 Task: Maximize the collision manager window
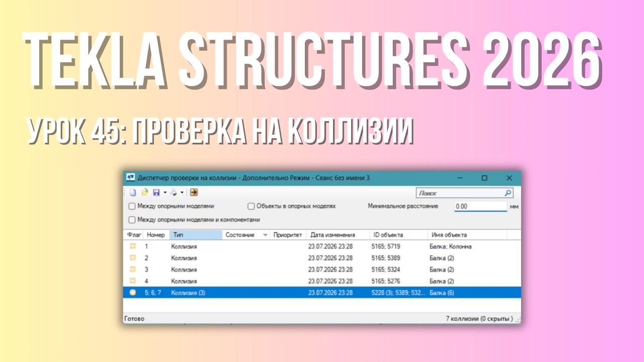click(x=485, y=177)
